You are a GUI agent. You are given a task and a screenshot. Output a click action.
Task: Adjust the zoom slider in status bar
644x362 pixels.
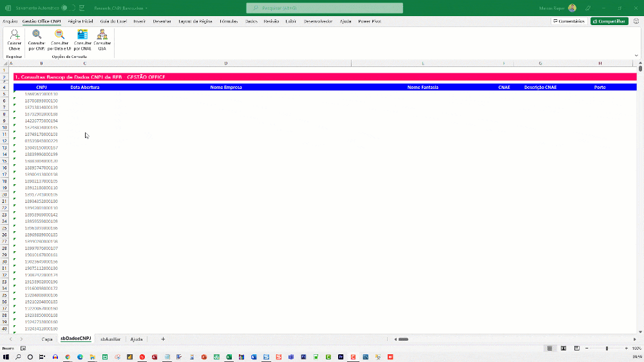tap(607, 348)
